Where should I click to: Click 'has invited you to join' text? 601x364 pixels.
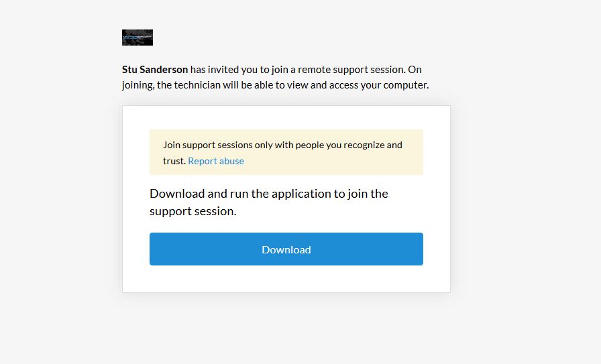pos(237,70)
